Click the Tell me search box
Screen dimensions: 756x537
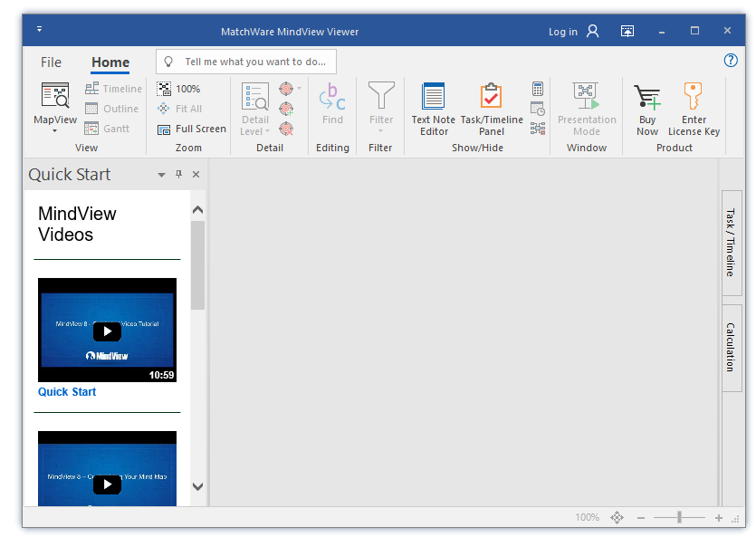coord(246,62)
